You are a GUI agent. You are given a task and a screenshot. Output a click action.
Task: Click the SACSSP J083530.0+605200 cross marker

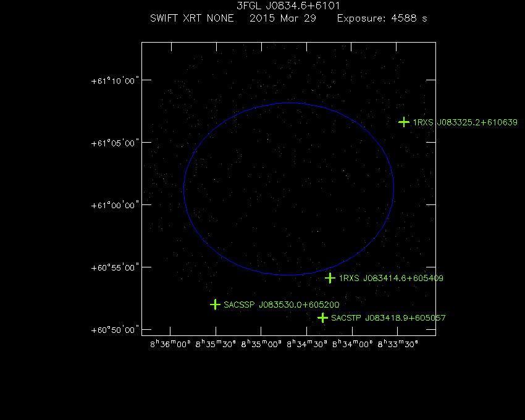(x=215, y=304)
